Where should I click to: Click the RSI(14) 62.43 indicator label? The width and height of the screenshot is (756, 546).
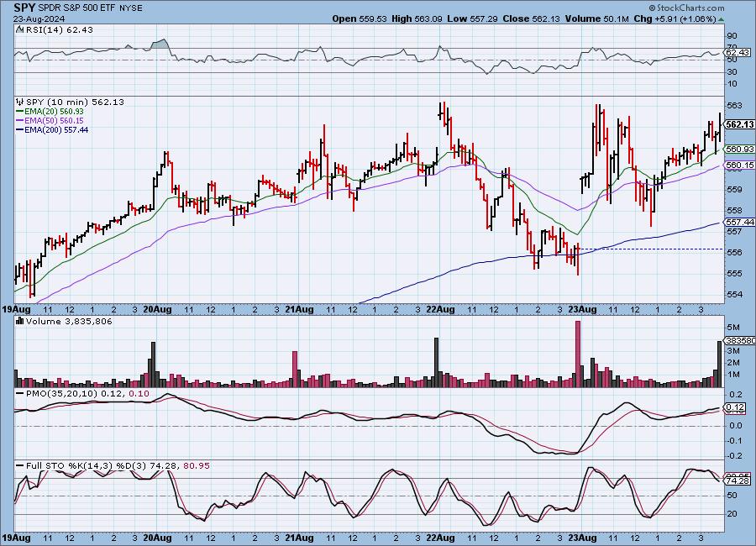[x=59, y=30]
